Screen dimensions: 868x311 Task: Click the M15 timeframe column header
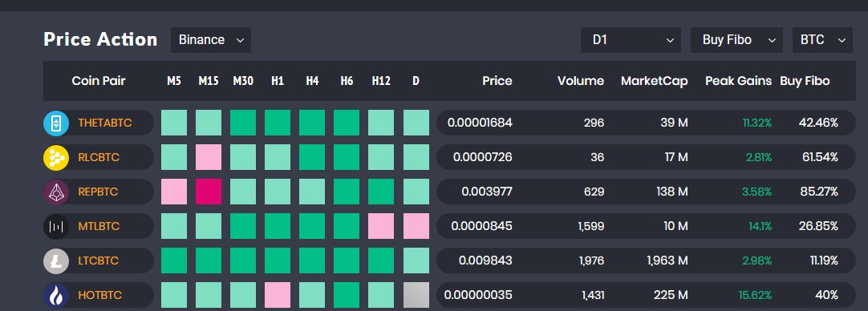point(209,81)
